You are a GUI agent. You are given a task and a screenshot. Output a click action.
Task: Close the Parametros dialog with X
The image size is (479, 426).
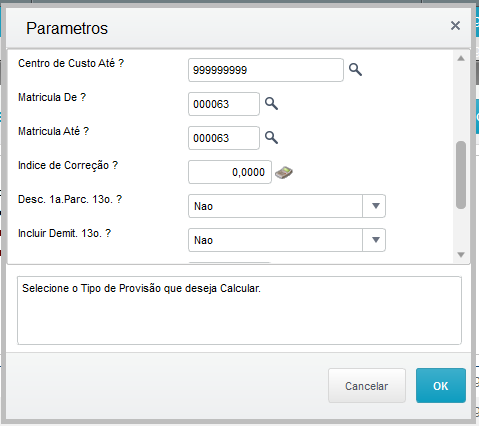coord(455,25)
